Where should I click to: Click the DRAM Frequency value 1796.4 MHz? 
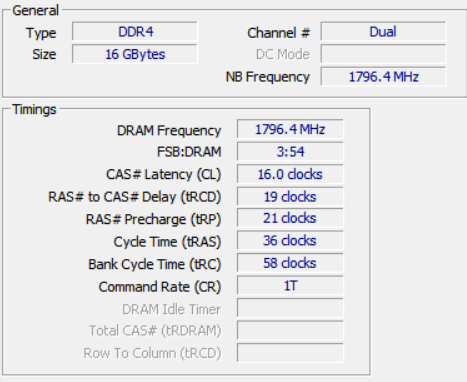pyautogui.click(x=290, y=129)
